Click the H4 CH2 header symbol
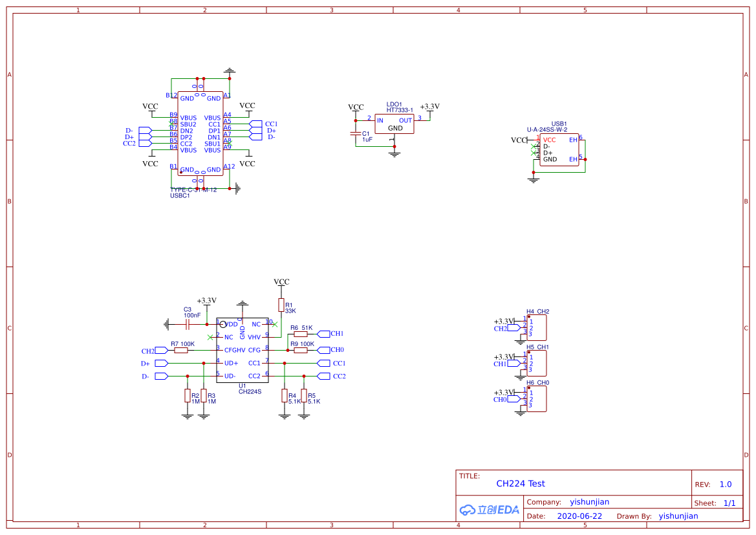The height and width of the screenshot is (535, 756). click(x=537, y=327)
